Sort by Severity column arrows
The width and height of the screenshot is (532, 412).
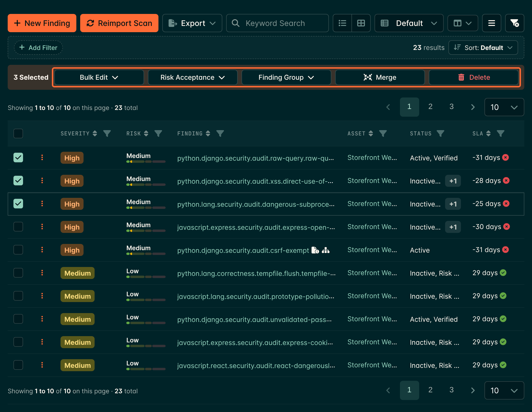(x=95, y=133)
